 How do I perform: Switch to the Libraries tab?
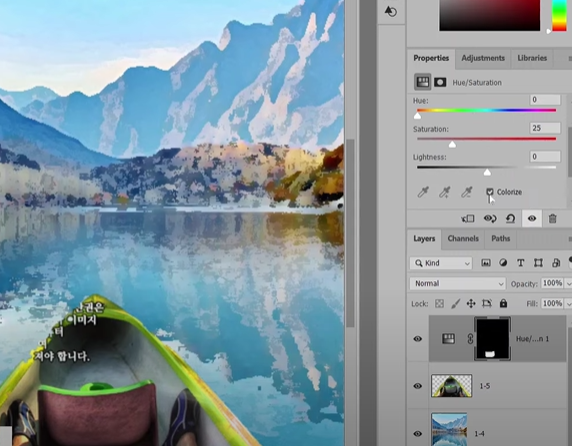(x=532, y=58)
